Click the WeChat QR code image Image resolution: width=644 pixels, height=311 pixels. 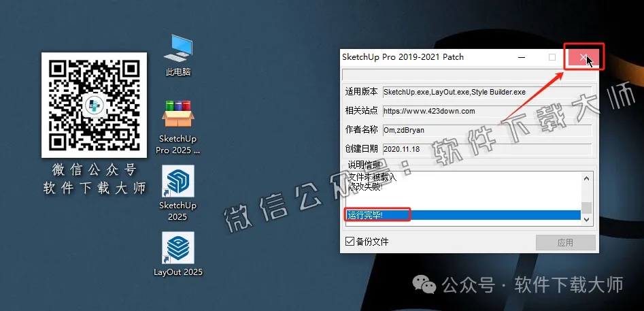click(94, 105)
